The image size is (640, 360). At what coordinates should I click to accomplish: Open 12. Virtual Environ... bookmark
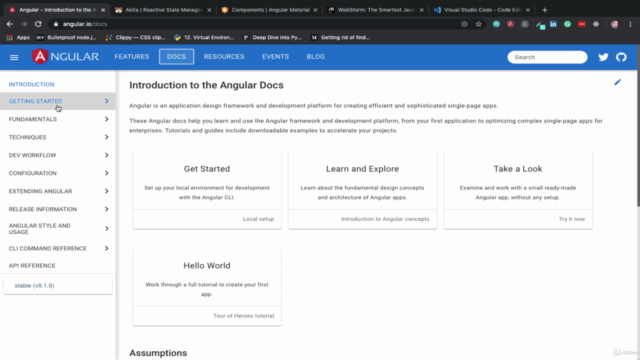[x=204, y=37]
